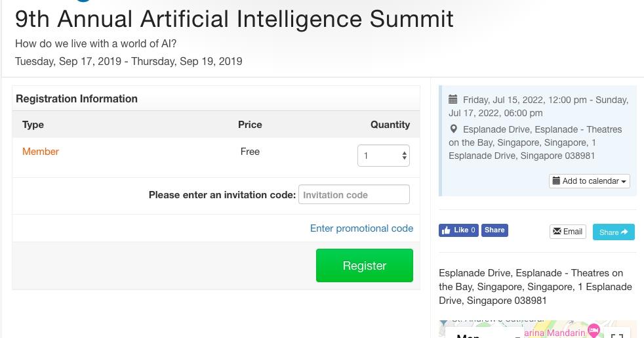
Task: Click the envelope Email button
Action: click(568, 232)
